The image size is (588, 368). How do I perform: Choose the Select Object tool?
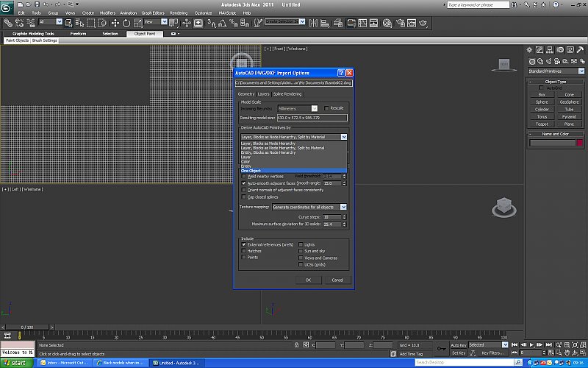tap(68, 23)
